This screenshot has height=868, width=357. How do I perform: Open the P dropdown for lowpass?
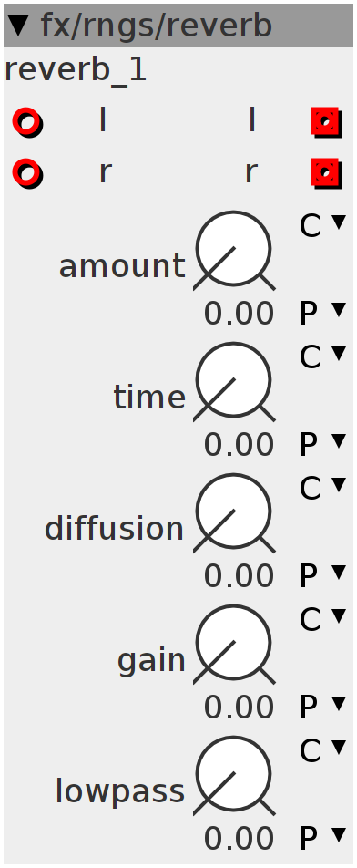322,838
